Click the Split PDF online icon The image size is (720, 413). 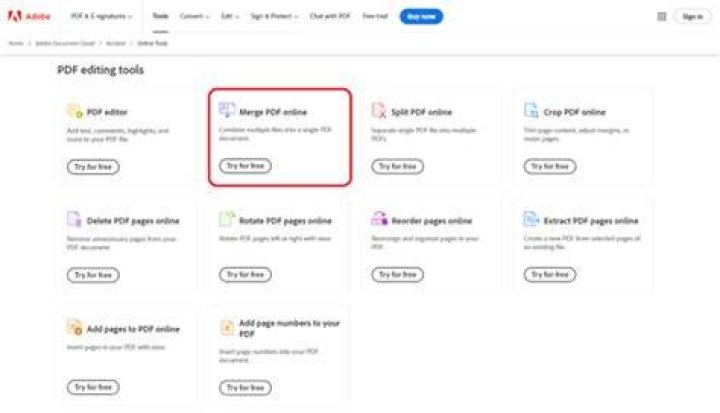coord(379,111)
